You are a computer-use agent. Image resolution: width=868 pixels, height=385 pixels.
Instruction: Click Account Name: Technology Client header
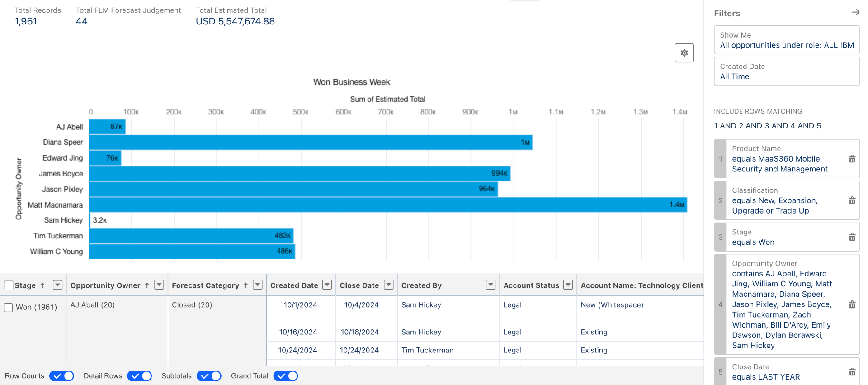[642, 285]
